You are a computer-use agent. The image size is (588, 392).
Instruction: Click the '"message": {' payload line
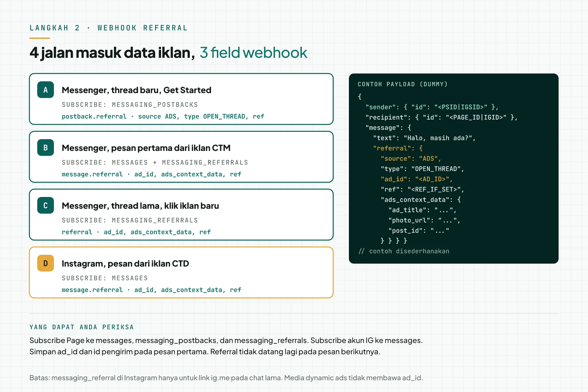pos(388,128)
